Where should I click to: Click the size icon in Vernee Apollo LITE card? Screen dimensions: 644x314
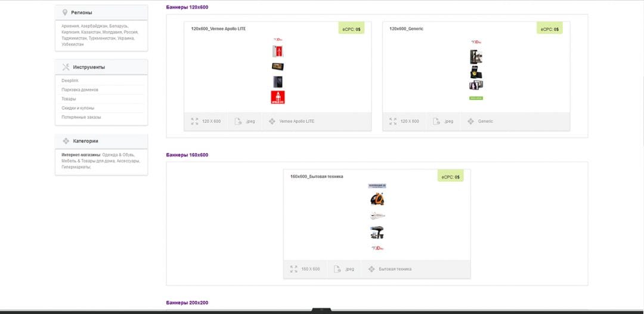pyautogui.click(x=194, y=121)
